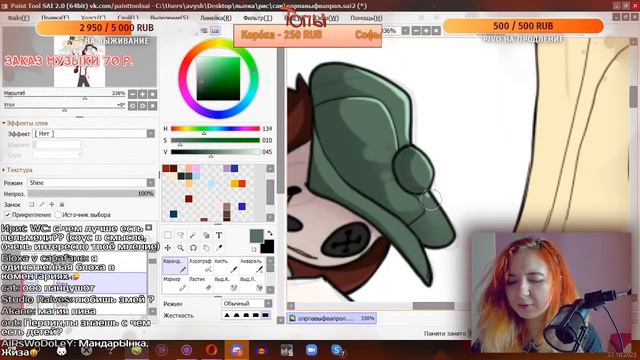Screen dimensions: 640x360
Task: Adjust the H hue slider
Action: [x=215, y=129]
